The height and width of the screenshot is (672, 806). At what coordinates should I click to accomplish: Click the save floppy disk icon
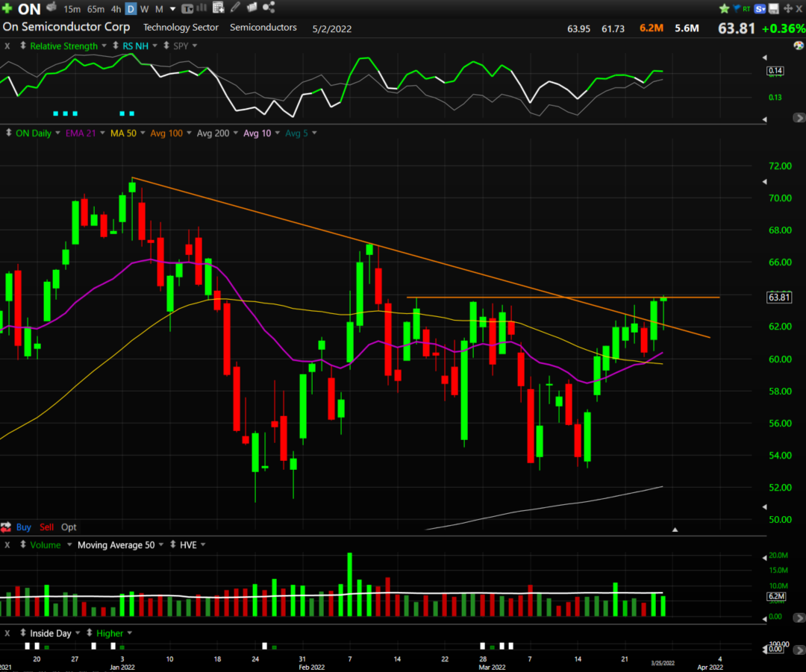click(x=774, y=9)
